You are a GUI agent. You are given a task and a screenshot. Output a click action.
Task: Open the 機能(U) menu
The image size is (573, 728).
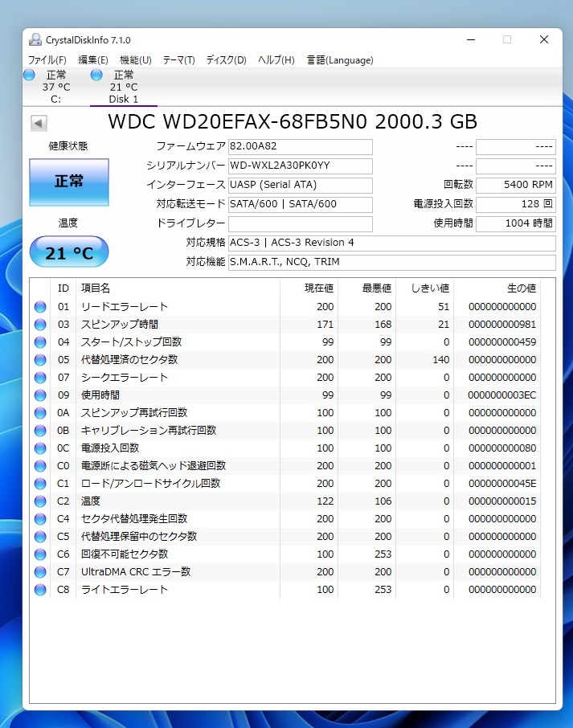(136, 60)
